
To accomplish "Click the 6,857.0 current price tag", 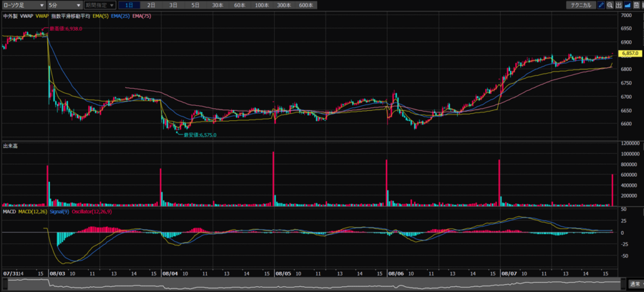I will pos(631,53).
